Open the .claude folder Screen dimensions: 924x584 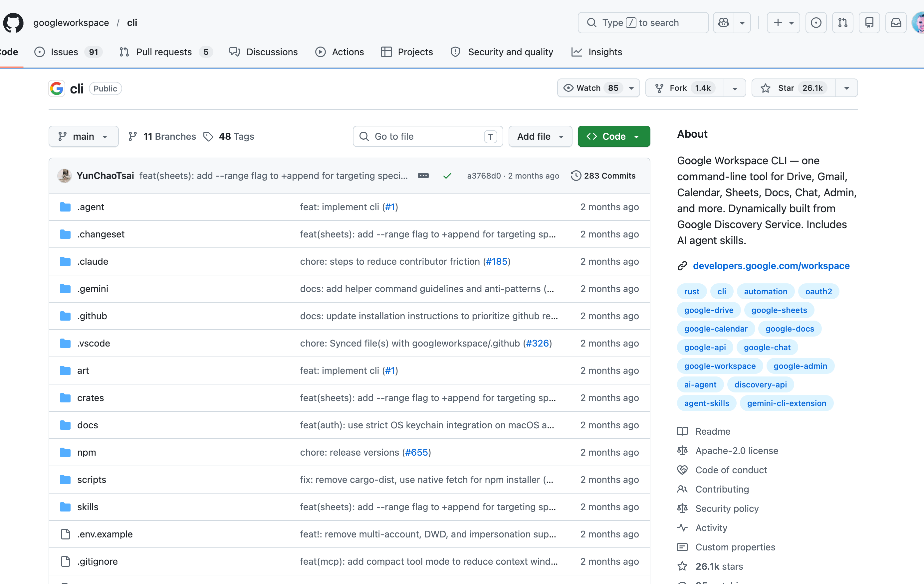pos(93,261)
